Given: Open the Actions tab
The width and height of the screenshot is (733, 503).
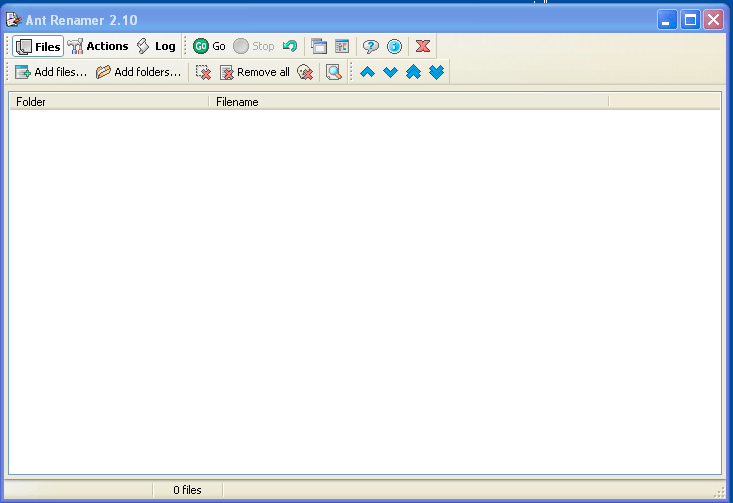Looking at the screenshot, I should coord(98,46).
